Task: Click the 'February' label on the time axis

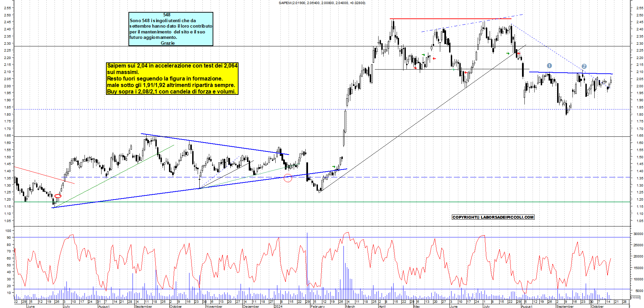Action: (x=318, y=306)
